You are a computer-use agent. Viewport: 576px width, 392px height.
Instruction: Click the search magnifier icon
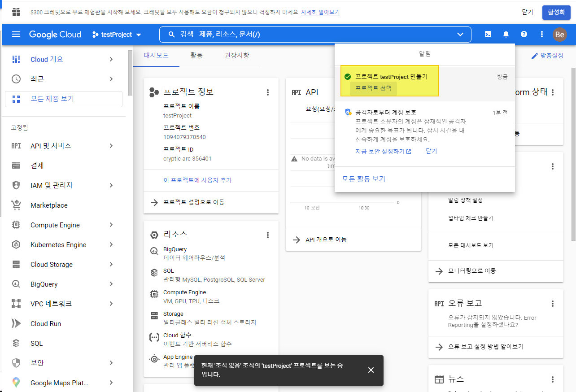click(x=171, y=35)
